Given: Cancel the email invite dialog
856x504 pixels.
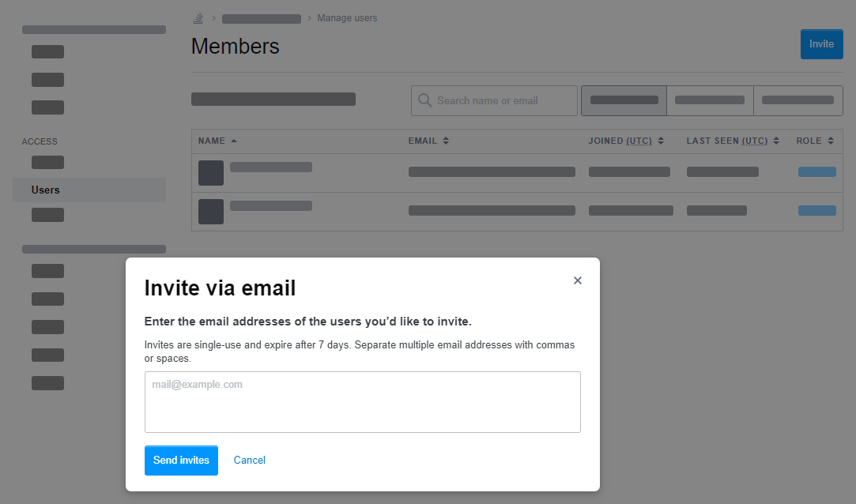Looking at the screenshot, I should [250, 461].
